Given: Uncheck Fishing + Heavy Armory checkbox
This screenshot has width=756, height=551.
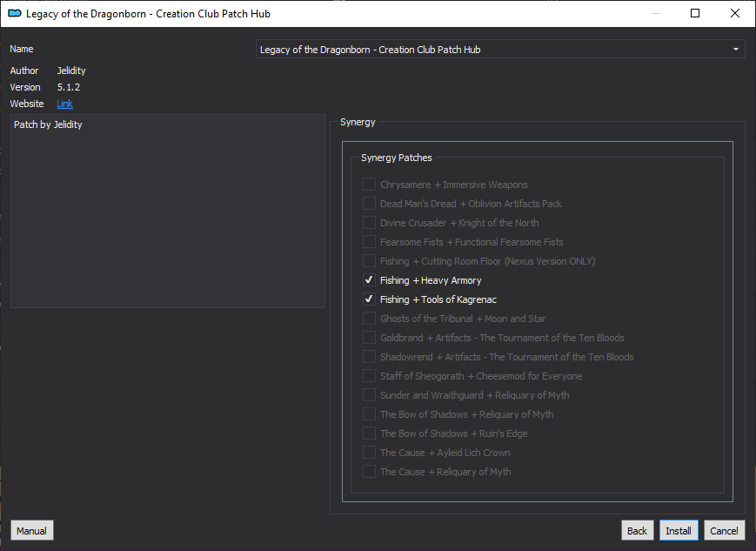Looking at the screenshot, I should pos(370,280).
